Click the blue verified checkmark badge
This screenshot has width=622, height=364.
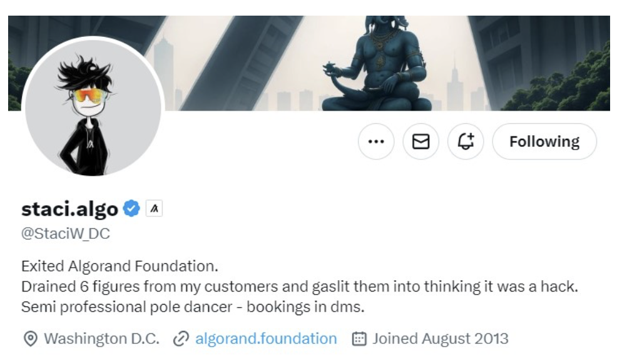point(131,209)
